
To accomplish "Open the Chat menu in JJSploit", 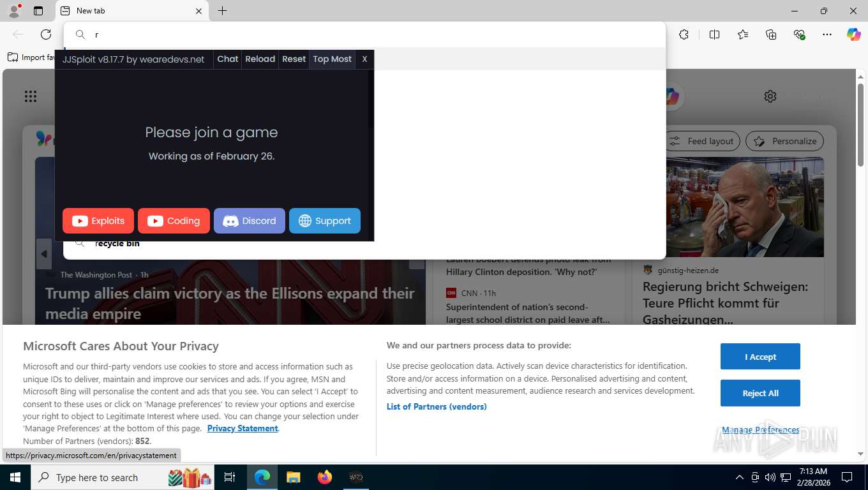I will [x=228, y=59].
